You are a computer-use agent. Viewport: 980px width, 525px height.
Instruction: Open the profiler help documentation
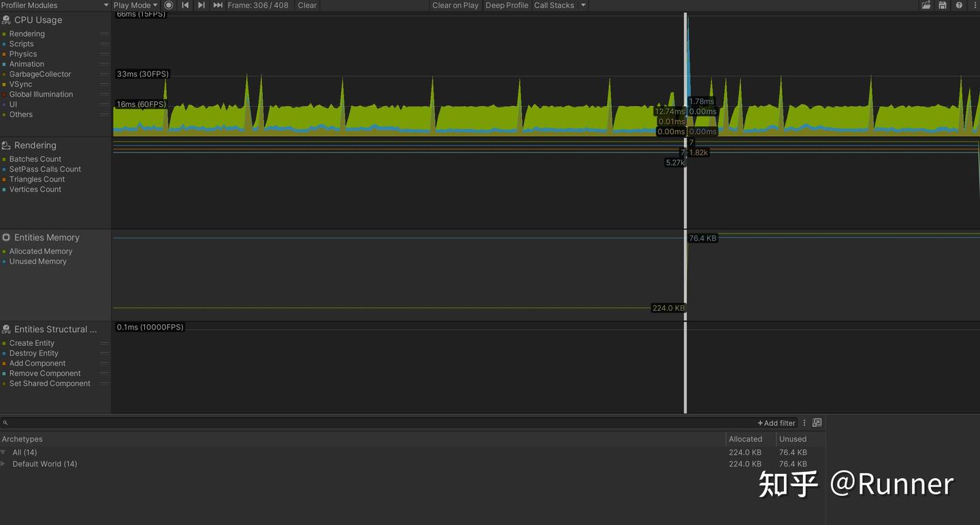tap(959, 5)
